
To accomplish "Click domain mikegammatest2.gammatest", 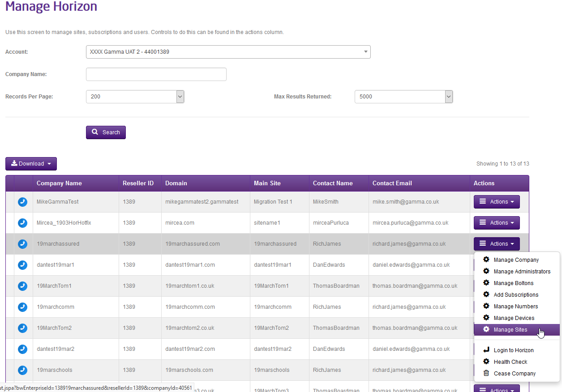I will (202, 202).
